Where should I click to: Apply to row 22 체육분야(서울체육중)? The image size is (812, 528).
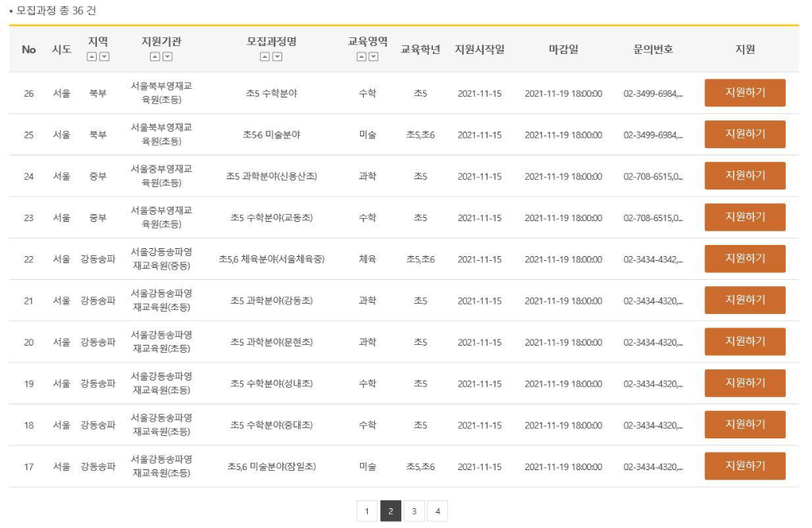coord(745,258)
